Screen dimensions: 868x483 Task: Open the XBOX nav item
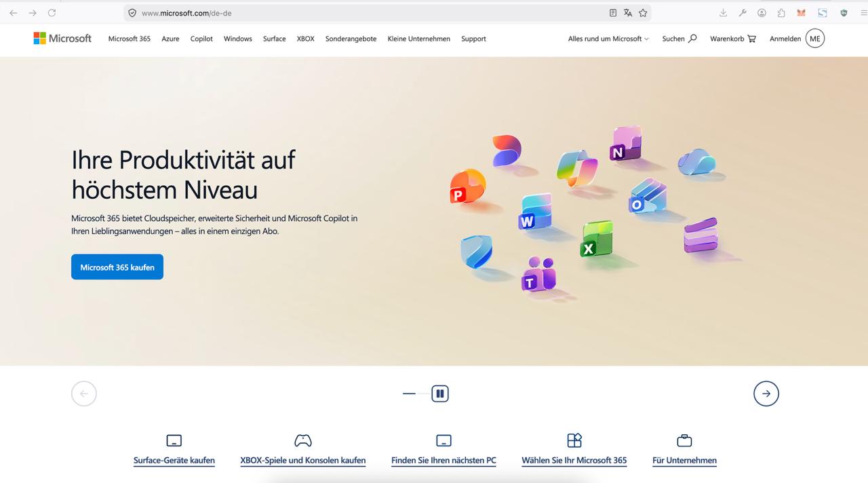point(306,39)
